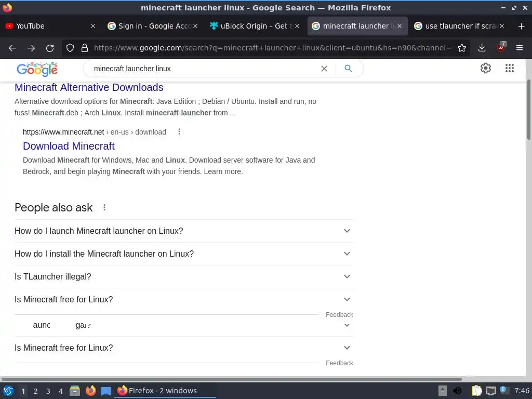Open the Minecraft Alternative Downloads result
This screenshot has height=399, width=532.
click(89, 87)
